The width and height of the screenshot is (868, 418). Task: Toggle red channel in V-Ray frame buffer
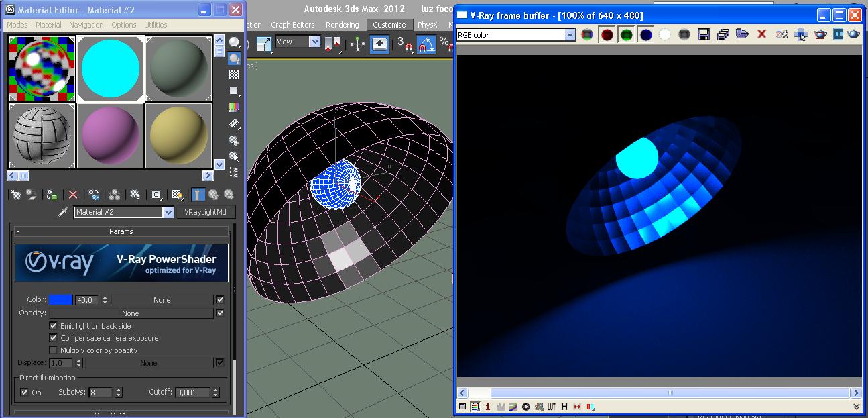point(607,34)
